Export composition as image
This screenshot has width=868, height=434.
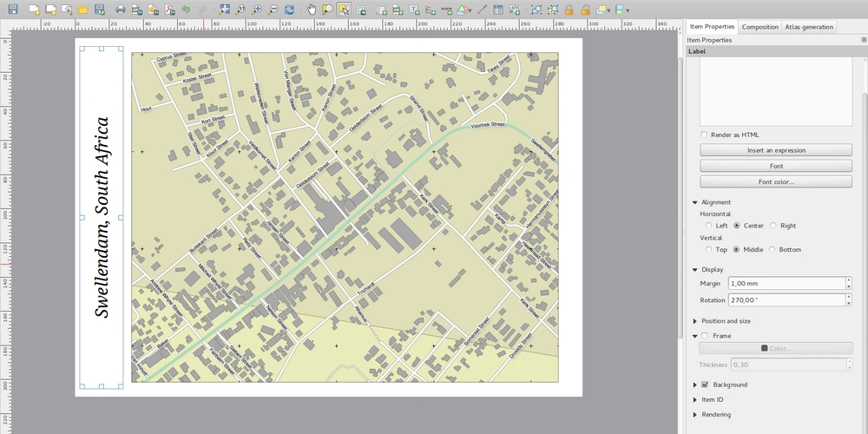click(137, 10)
